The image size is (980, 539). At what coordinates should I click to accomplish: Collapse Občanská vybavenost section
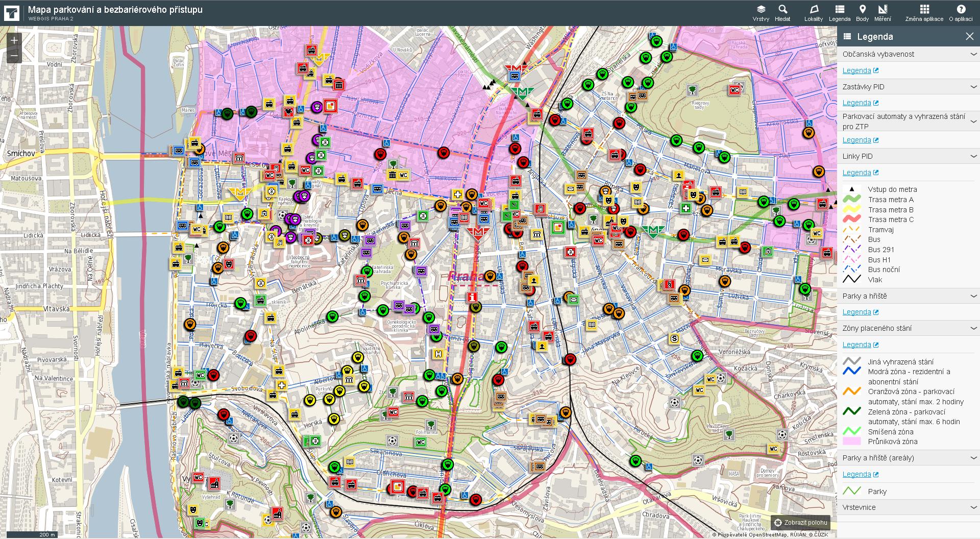tap(909, 54)
